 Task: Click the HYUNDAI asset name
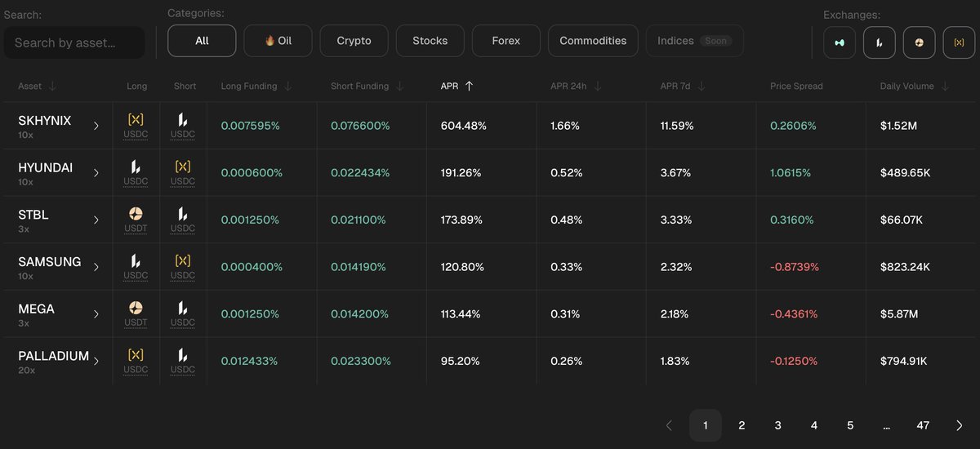(45, 167)
